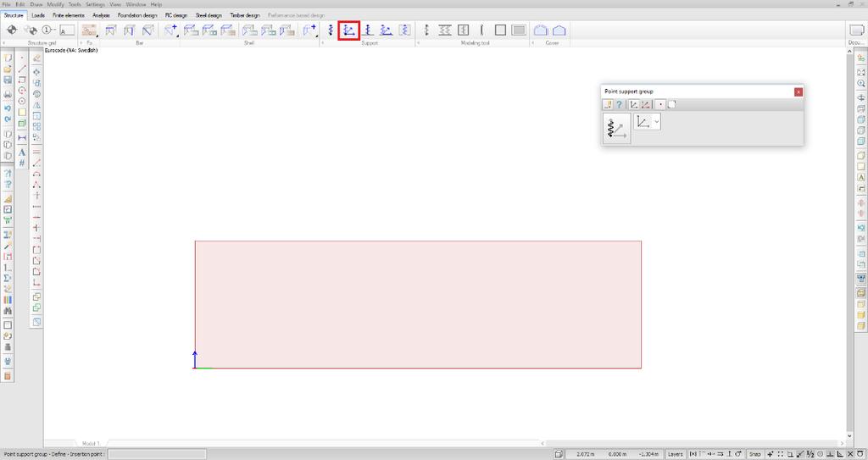
Task: Collapse the Cover ribbon group arrow
Action: tap(534, 42)
